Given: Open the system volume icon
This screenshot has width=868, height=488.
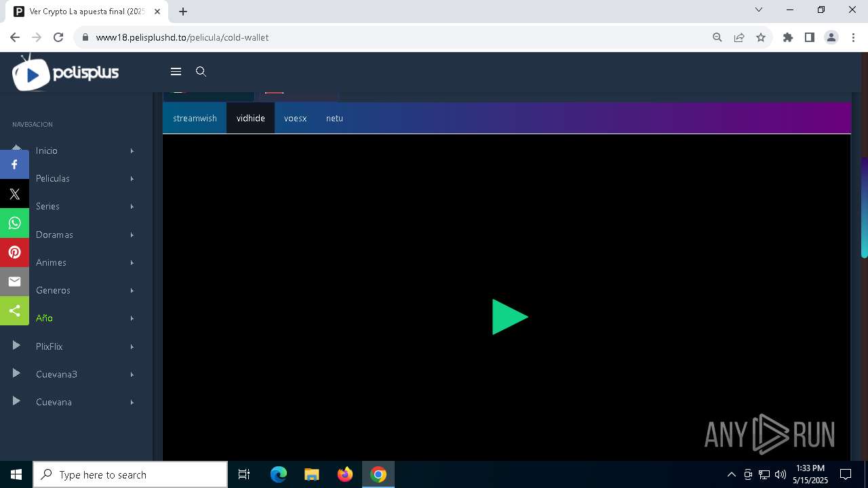Looking at the screenshot, I should coord(780,474).
